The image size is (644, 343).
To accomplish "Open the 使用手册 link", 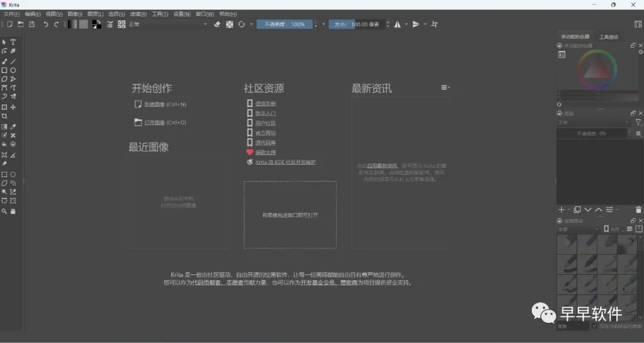I will click(266, 104).
